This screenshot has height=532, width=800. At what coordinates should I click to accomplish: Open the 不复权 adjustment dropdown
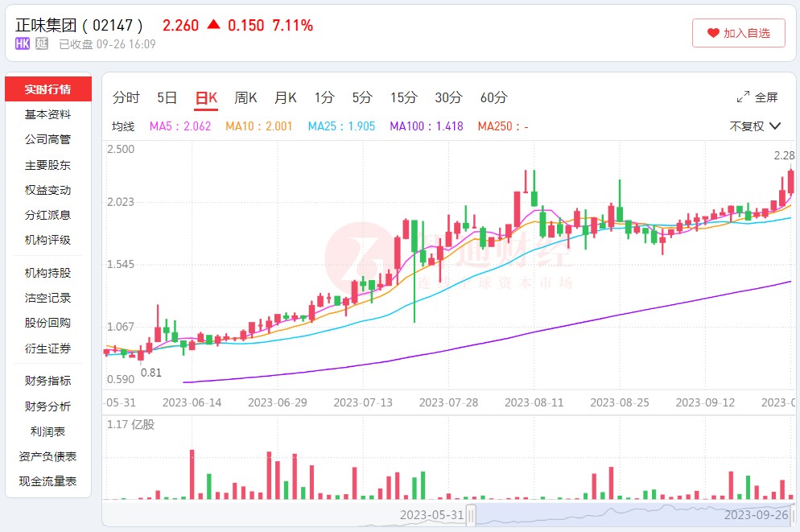755,126
